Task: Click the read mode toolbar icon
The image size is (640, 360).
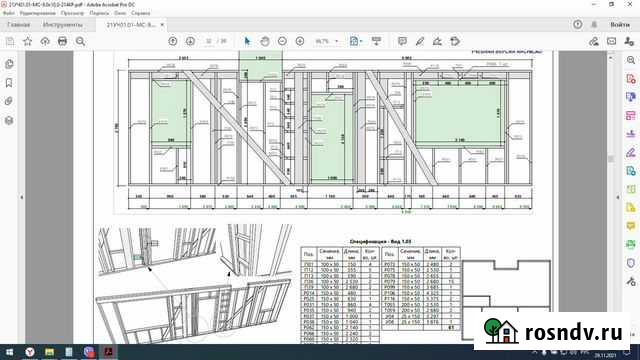Action: (x=376, y=41)
